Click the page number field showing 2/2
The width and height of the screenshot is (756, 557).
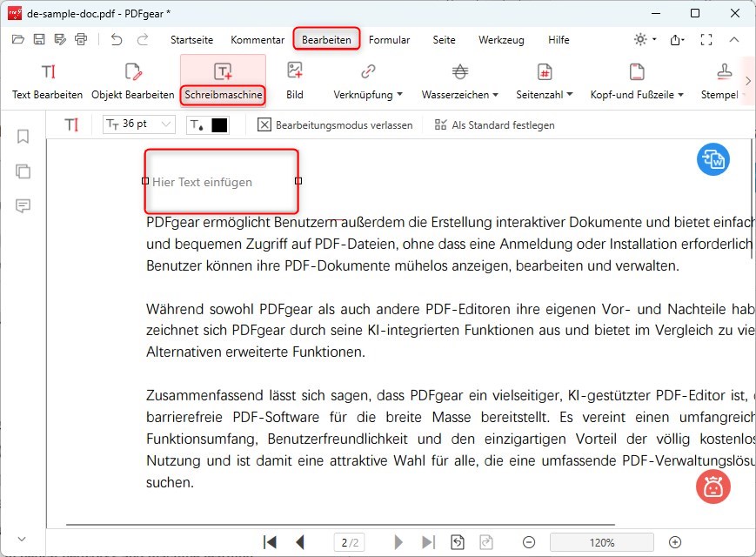[350, 542]
